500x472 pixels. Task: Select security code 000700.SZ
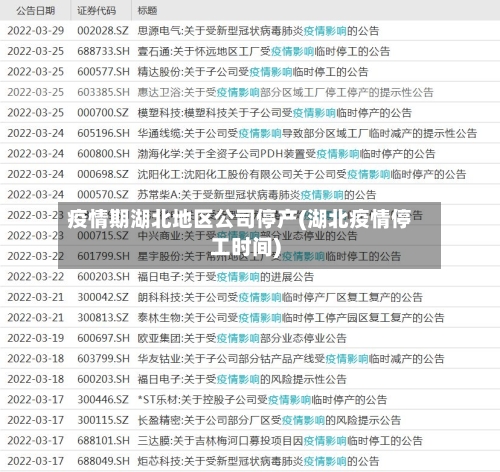[x=103, y=113]
